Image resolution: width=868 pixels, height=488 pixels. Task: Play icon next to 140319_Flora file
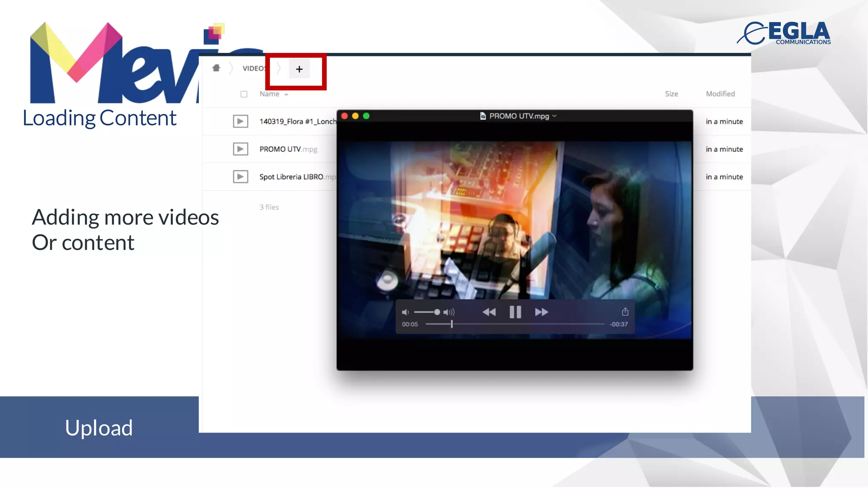pyautogui.click(x=240, y=122)
